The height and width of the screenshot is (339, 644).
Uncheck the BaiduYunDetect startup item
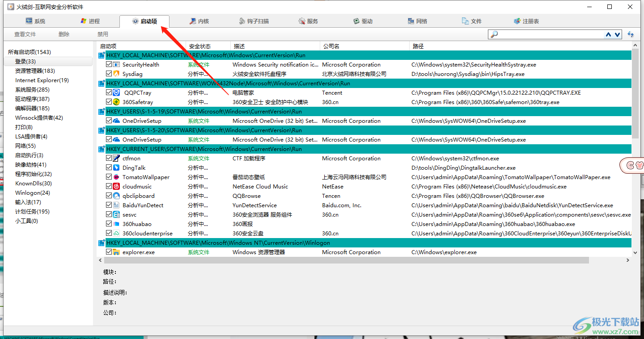(x=109, y=205)
